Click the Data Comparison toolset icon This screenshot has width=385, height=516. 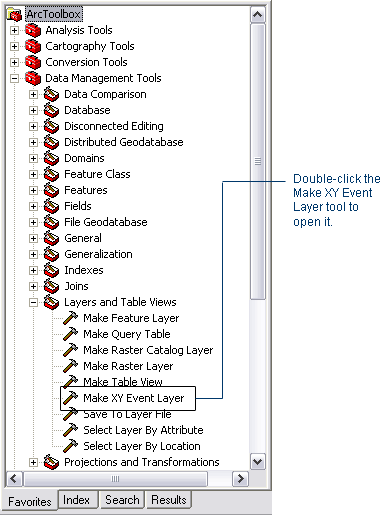click(x=51, y=94)
